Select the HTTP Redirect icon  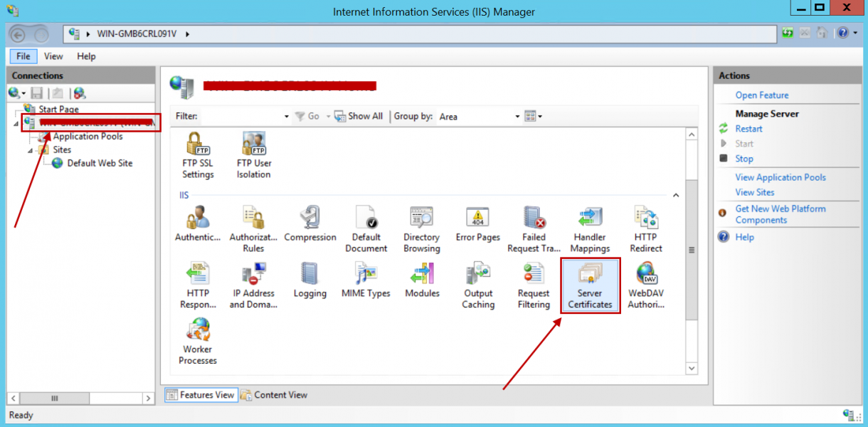[x=646, y=229]
